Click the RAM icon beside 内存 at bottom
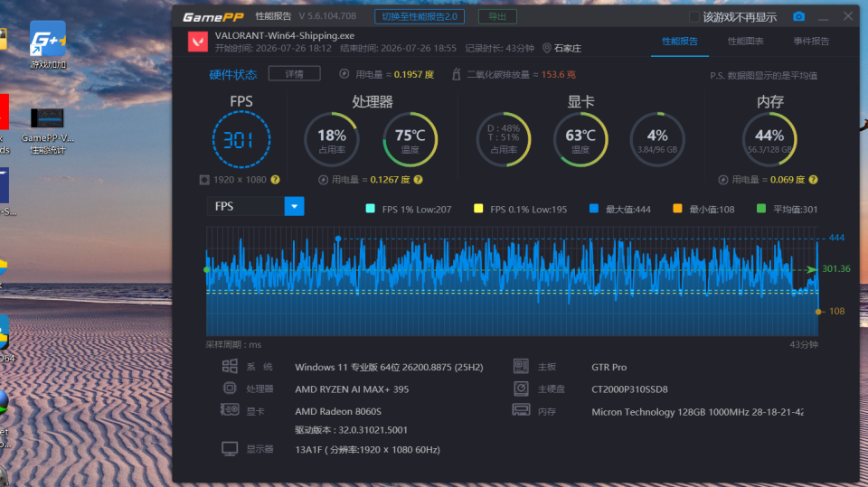This screenshot has width=868, height=487. click(x=521, y=410)
